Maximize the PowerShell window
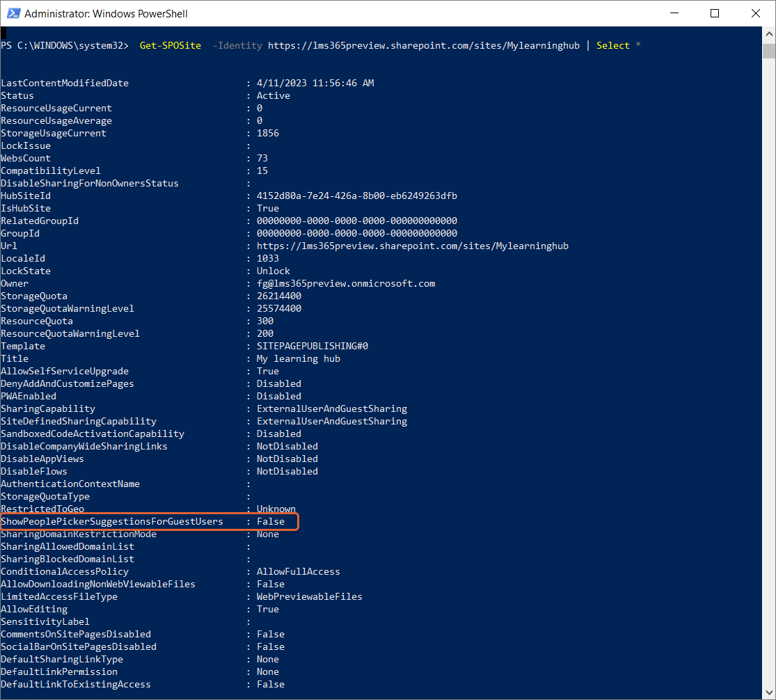The image size is (776, 700). click(x=715, y=13)
